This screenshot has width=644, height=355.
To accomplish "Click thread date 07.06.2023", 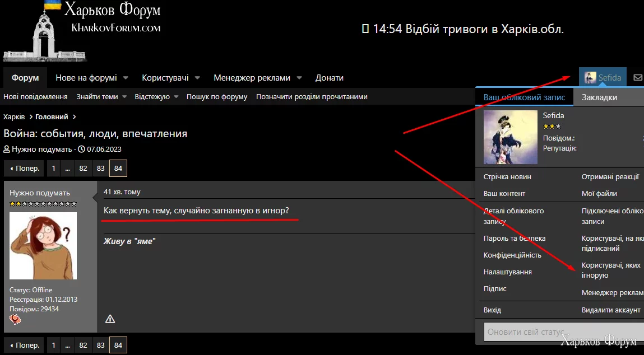I will point(104,150).
